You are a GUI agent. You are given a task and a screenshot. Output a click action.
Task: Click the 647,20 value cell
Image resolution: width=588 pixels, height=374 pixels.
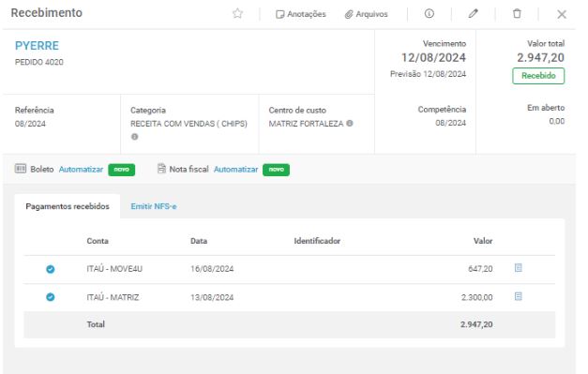point(480,269)
